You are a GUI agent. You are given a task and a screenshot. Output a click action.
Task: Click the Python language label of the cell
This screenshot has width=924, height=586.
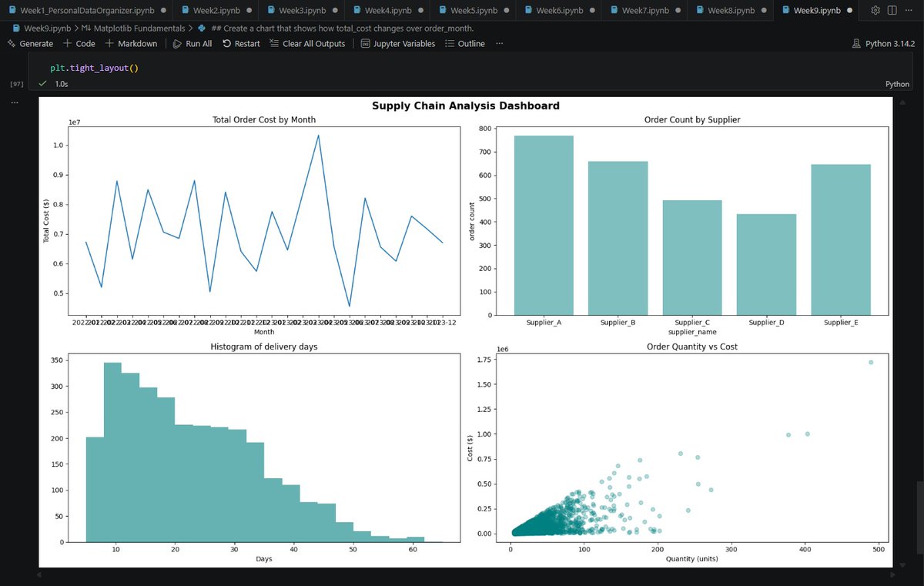coord(897,84)
